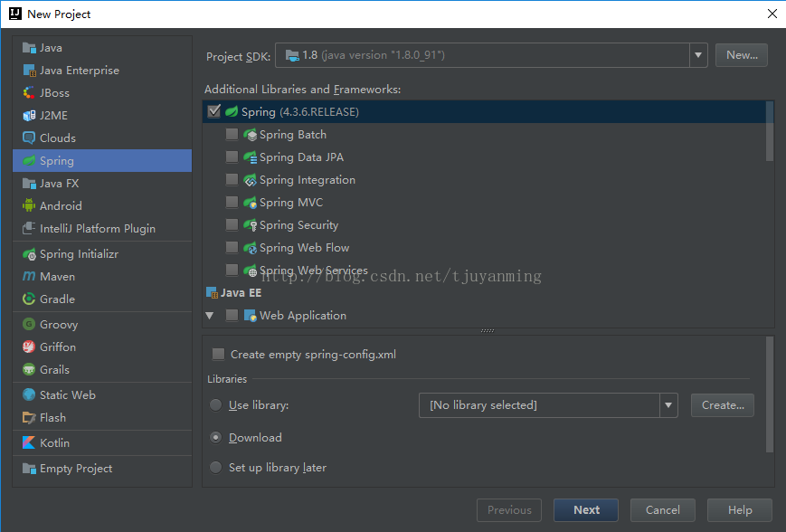Enable Create empty spring-config.xml checkbox
Screen dimensions: 786x532
pyautogui.click(x=218, y=354)
